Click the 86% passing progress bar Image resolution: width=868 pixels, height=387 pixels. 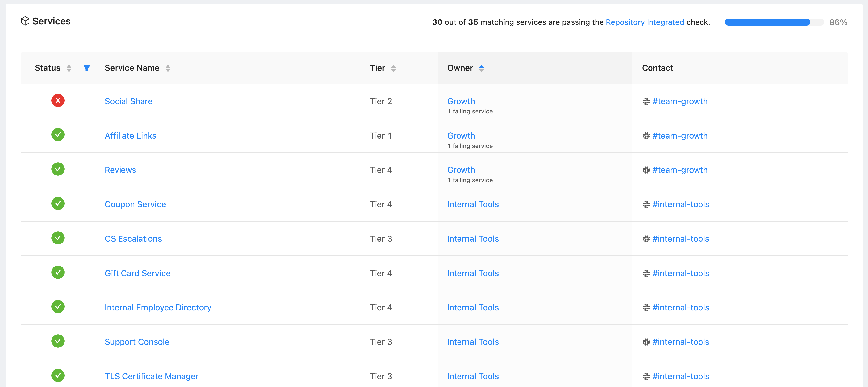(x=774, y=22)
